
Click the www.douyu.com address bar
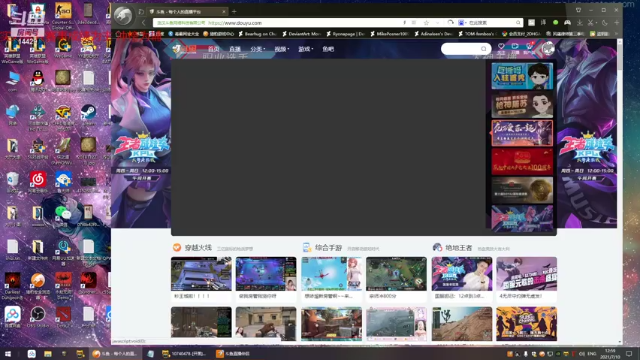coord(278,23)
